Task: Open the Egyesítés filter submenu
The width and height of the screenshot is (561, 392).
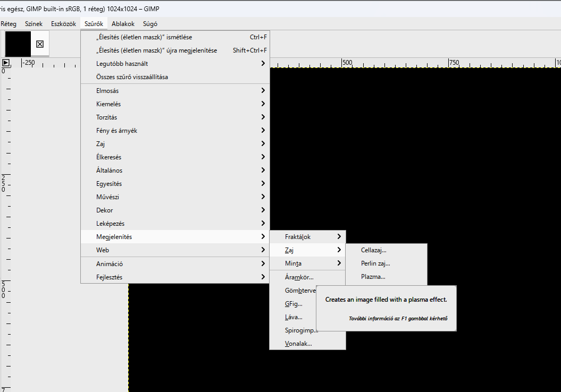Action: [175, 184]
